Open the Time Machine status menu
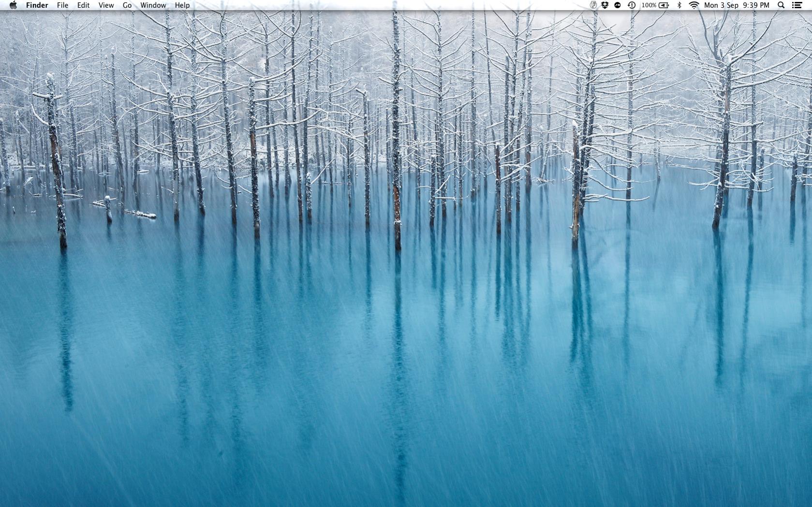The image size is (812, 507). (632, 5)
